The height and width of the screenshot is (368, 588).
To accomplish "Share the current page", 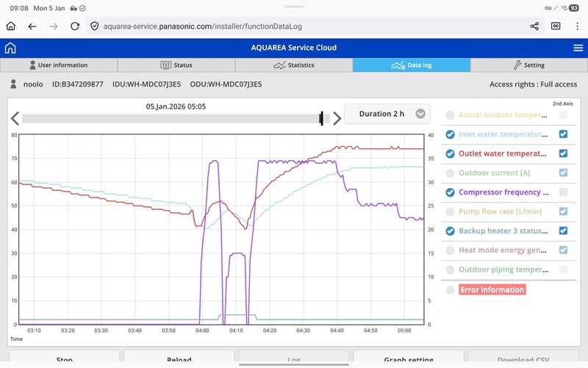I will click(534, 26).
